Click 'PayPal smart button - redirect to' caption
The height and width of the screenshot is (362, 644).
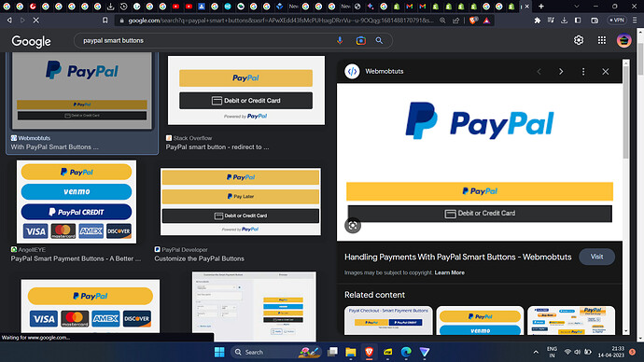217,146
